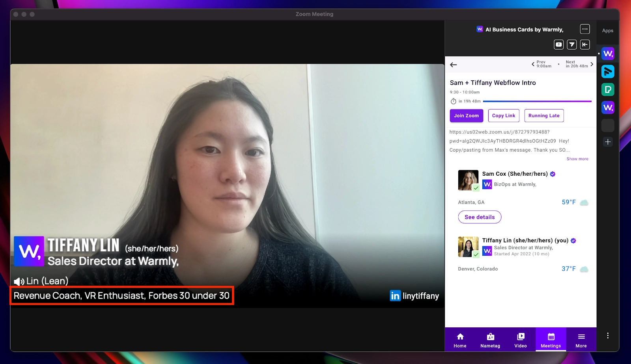Click the Revenue Coach tagline on video
Image resolution: width=631 pixels, height=364 pixels.
coord(121,295)
